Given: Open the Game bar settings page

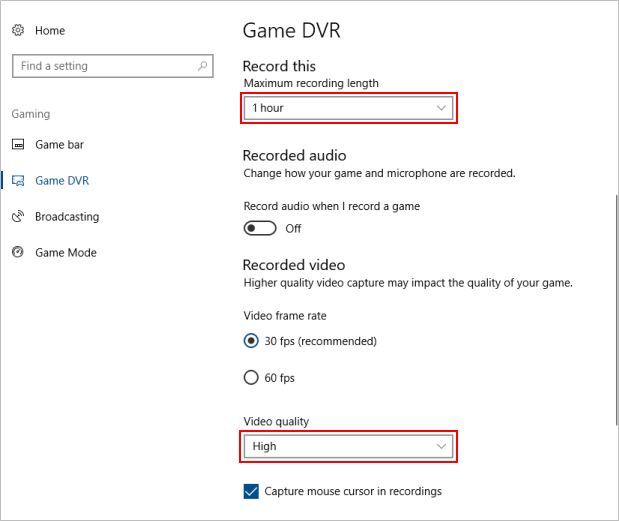Looking at the screenshot, I should coord(59,145).
